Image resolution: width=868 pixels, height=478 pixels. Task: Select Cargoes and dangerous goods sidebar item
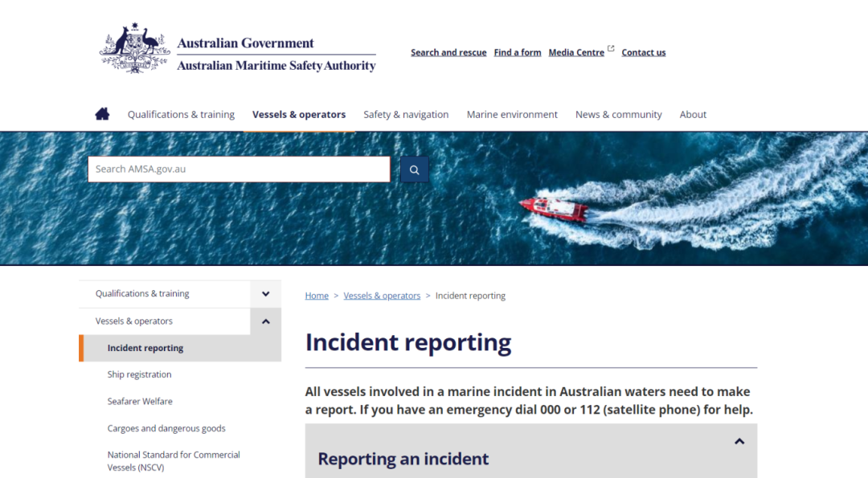coord(166,428)
